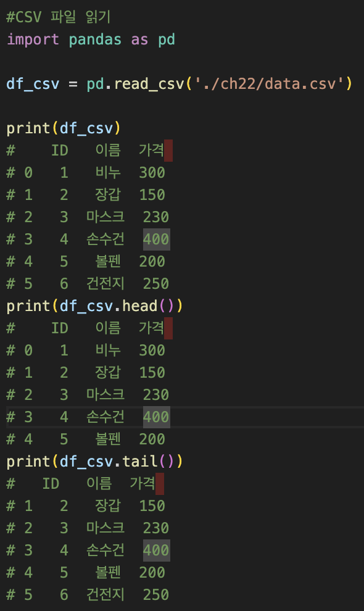Click the 'pd' alias on the import line

pyautogui.click(x=167, y=39)
